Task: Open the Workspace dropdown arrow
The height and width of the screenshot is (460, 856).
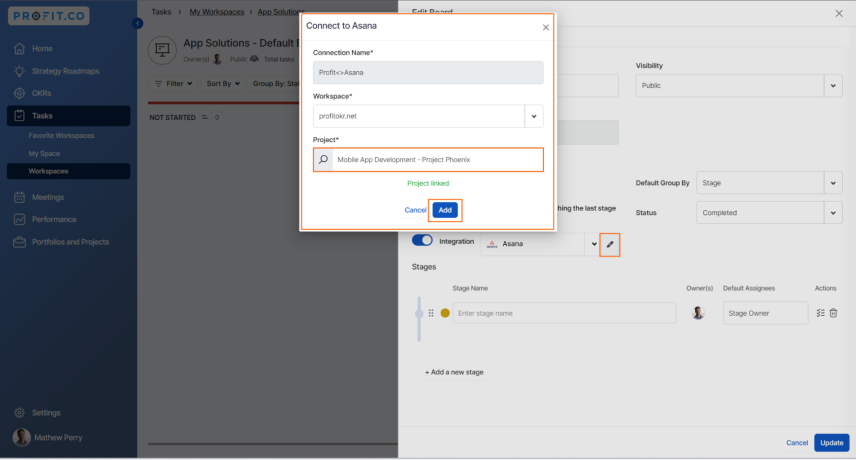Action: (x=534, y=116)
